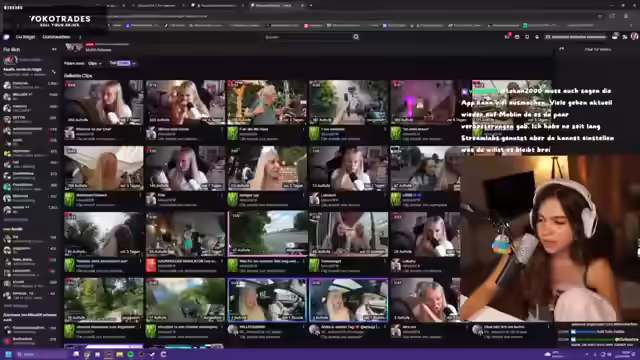This screenshot has height=360, width=640.
Task: Click the Twitch search input field
Action: (x=309, y=37)
